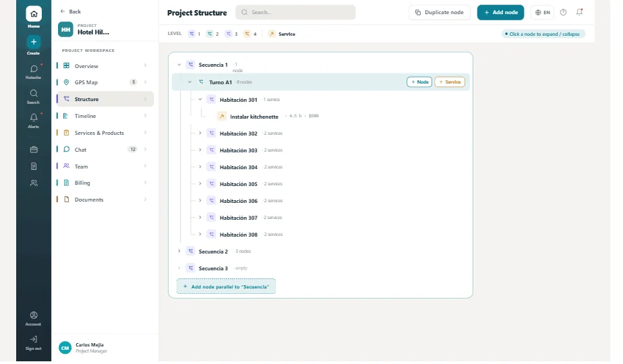Open the document icon in the sidebar
This screenshot has height=364, width=623.
coord(34,166)
